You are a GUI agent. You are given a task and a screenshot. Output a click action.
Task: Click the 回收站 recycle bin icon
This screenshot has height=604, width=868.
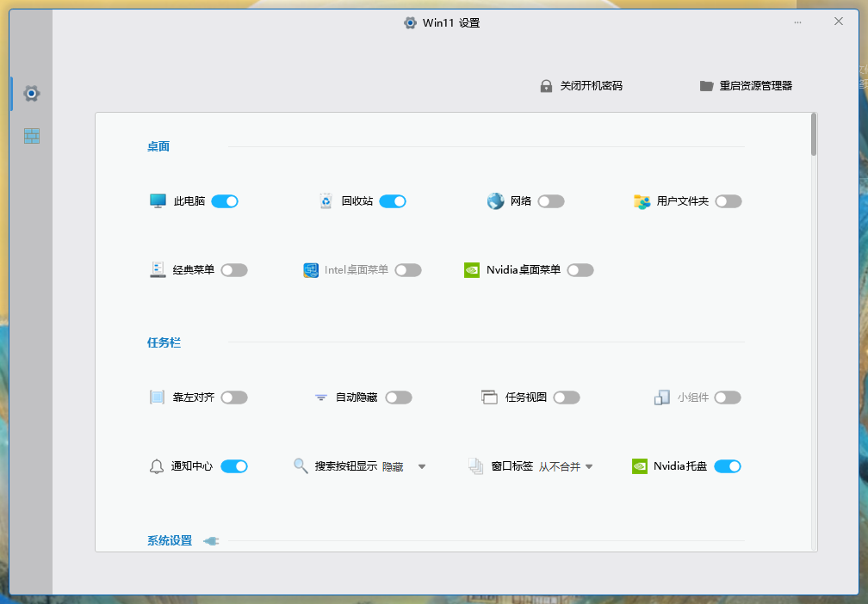(x=325, y=200)
